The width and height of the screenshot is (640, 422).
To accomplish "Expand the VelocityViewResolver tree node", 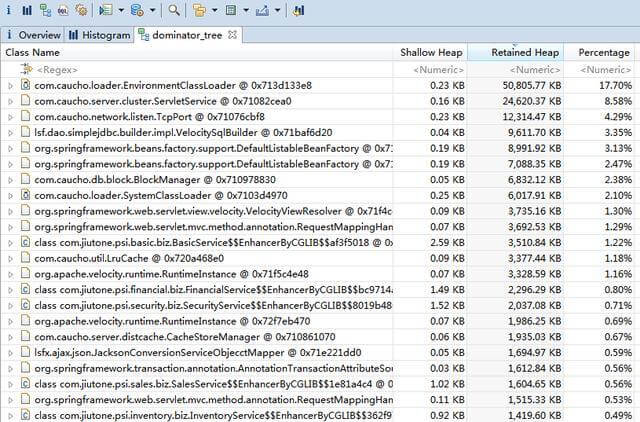I will pyautogui.click(x=11, y=211).
